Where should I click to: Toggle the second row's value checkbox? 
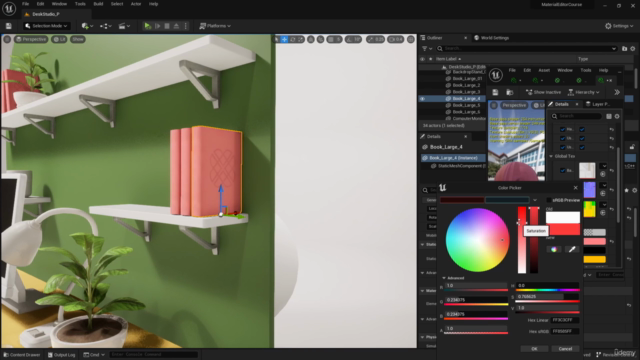click(x=582, y=138)
